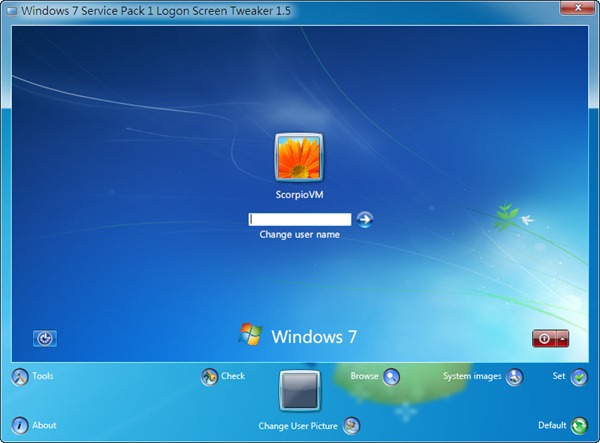
Task: Click the Tools label
Action: [42, 376]
